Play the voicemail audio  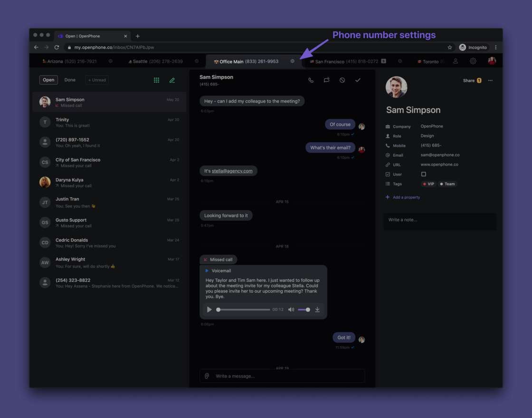209,309
